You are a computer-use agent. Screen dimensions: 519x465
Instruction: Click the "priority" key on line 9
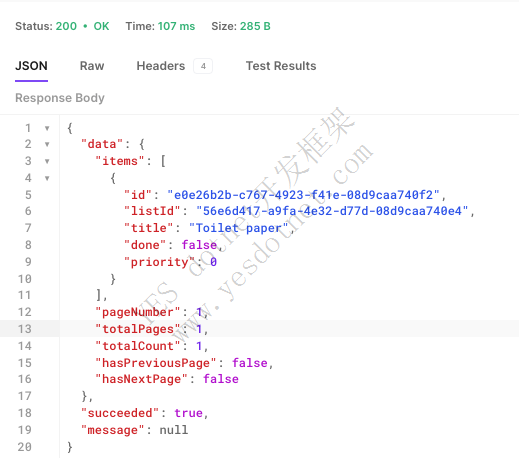[159, 262]
